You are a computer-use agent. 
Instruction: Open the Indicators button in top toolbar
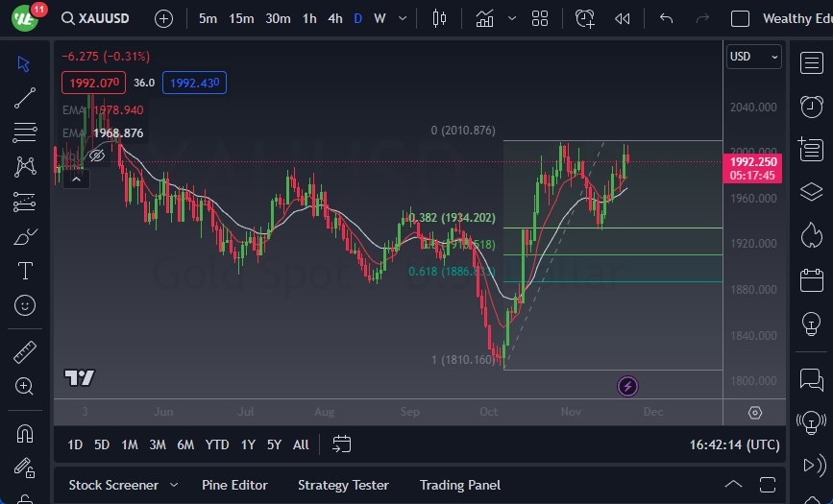pyautogui.click(x=485, y=18)
